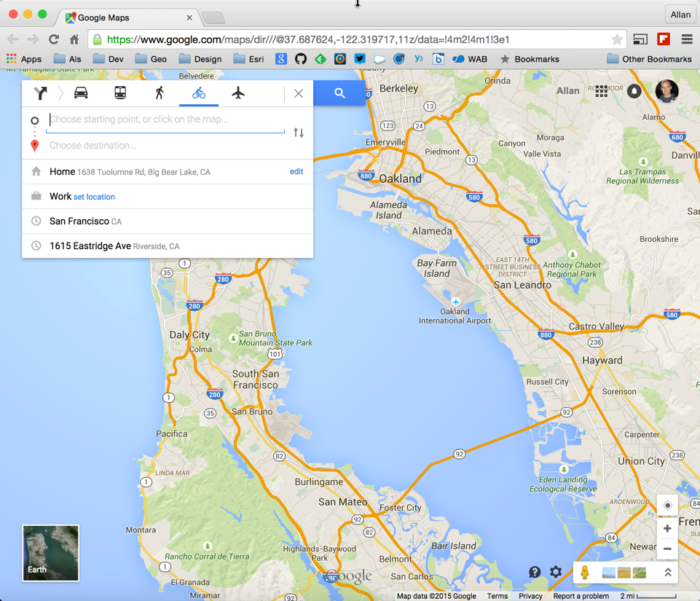Open the Esri bookmarks folder
Screen dimensions: 700x601
click(x=248, y=59)
